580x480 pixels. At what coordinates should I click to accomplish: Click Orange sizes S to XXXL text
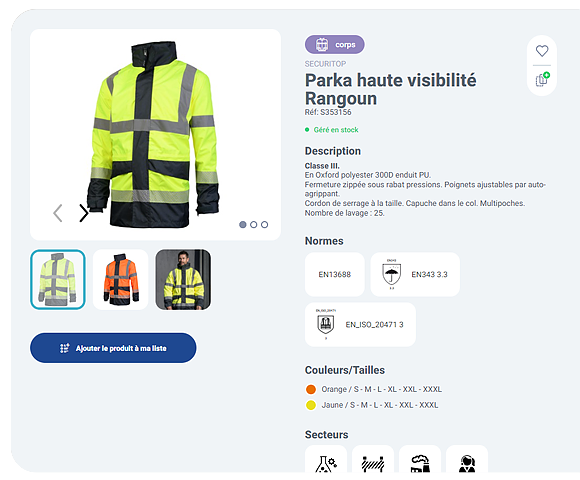(x=381, y=389)
